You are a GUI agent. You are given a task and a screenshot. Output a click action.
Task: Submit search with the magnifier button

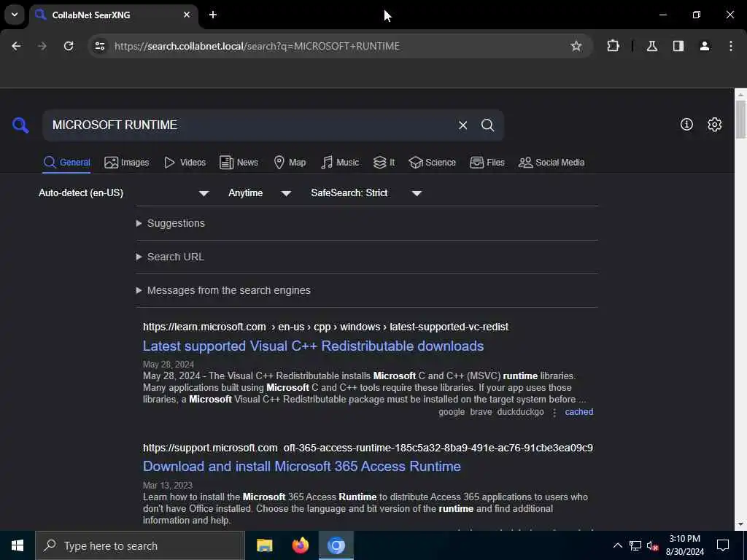click(487, 125)
